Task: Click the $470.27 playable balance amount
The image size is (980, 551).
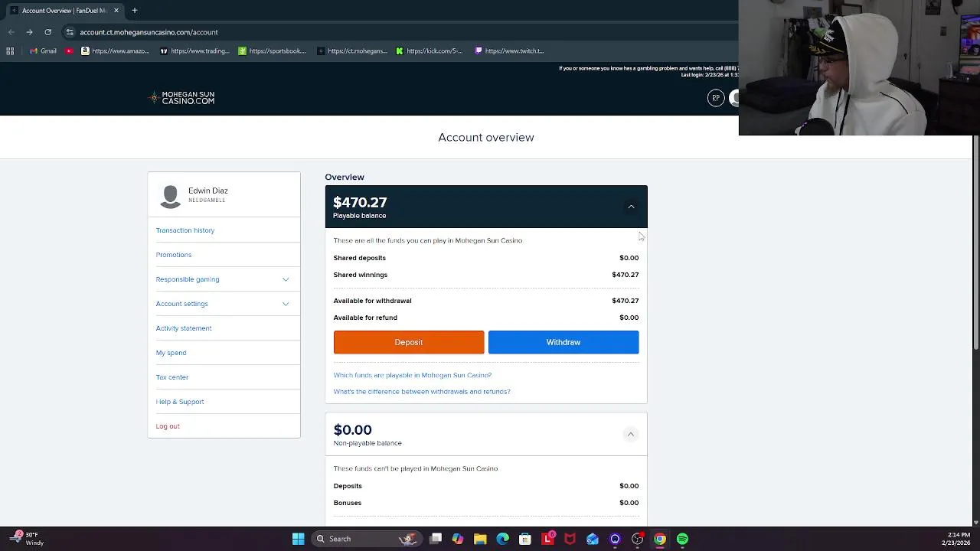Action: [360, 203]
